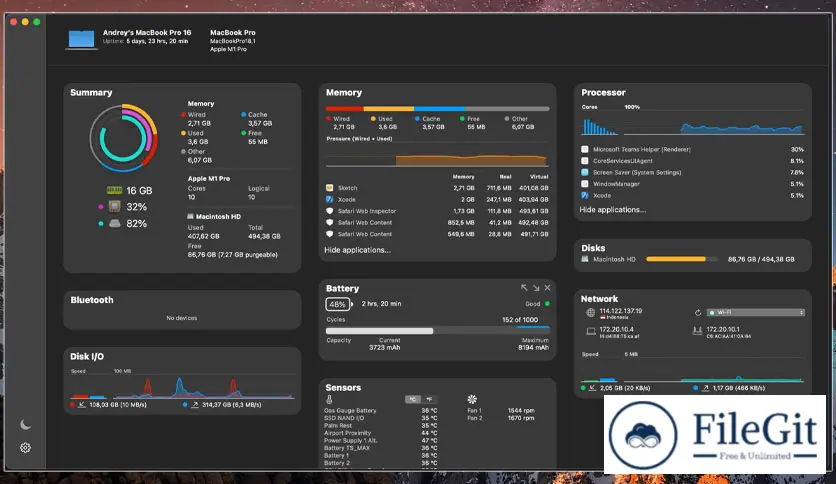Click the CoreServicesUIAgent process icon

585,160
